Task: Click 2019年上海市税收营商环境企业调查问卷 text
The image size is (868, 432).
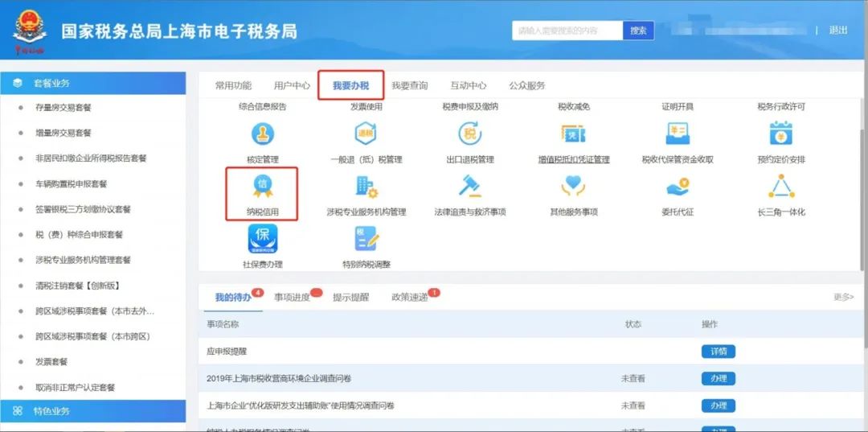Action: click(279, 378)
